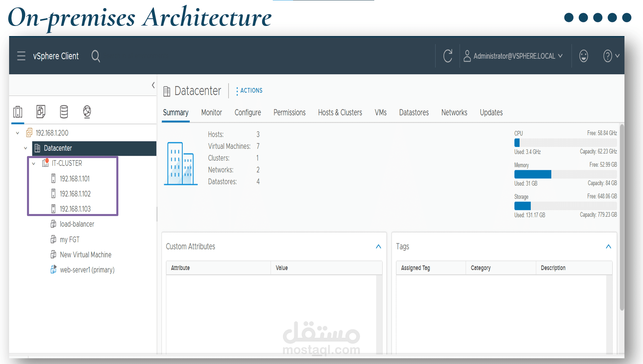643x364 pixels.
Task: Open the Datastores tab
Action: pos(414,113)
